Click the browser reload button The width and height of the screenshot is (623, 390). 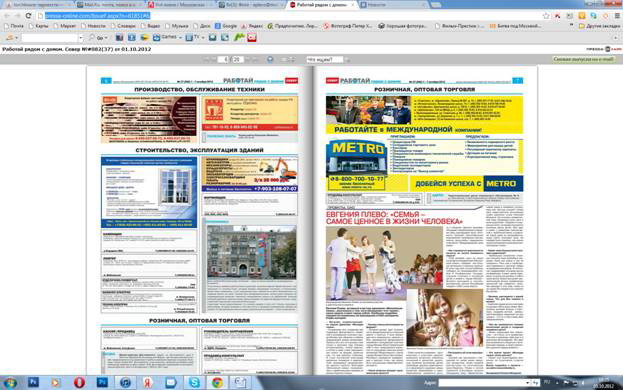(28, 16)
